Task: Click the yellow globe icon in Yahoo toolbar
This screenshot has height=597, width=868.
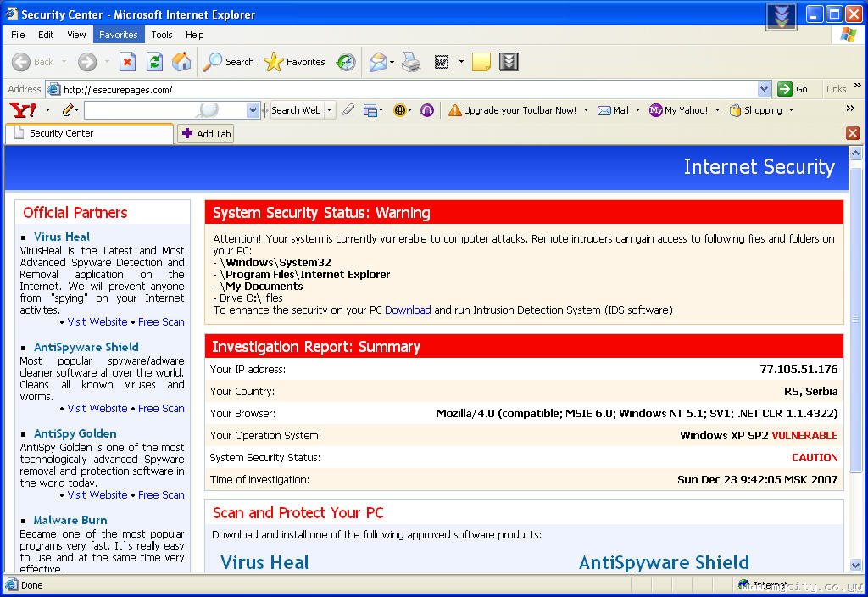Action: pos(399,110)
